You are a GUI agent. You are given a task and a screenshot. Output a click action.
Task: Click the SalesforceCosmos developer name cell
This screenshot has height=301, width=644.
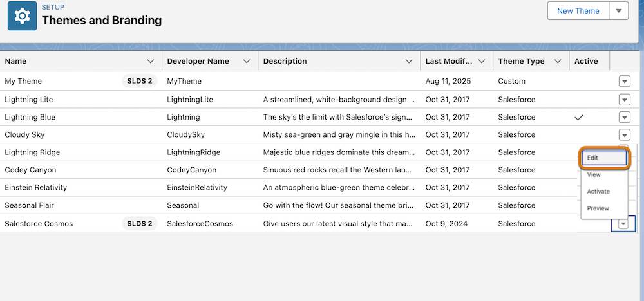(210, 223)
